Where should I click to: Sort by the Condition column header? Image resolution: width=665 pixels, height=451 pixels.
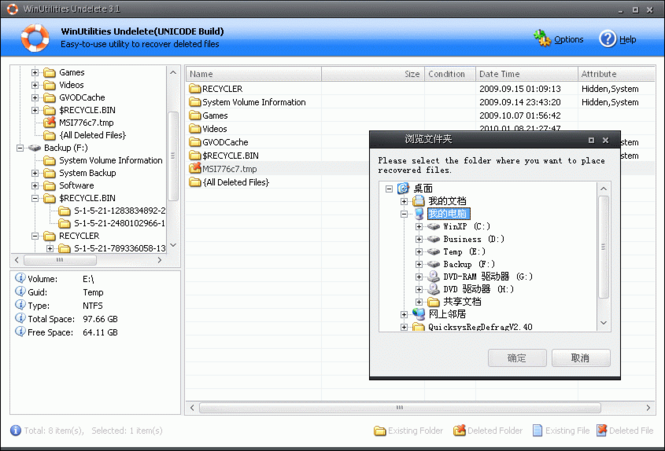coord(450,74)
